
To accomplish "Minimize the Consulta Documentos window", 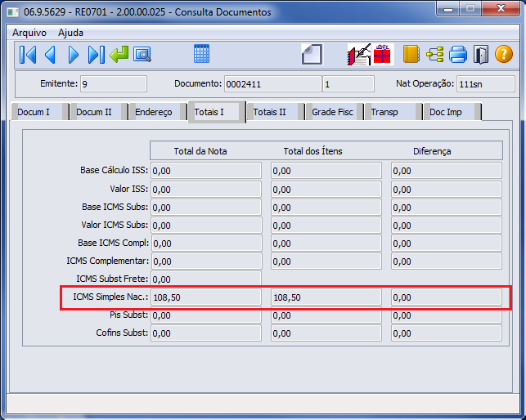I will (448, 9).
